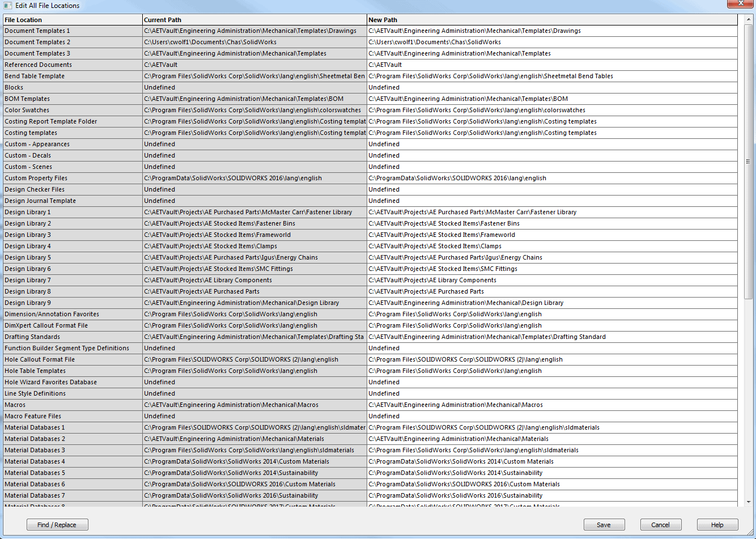Edit New Path for Drafting Standards
Image resolution: width=756 pixels, height=539 pixels.
pyautogui.click(x=553, y=337)
